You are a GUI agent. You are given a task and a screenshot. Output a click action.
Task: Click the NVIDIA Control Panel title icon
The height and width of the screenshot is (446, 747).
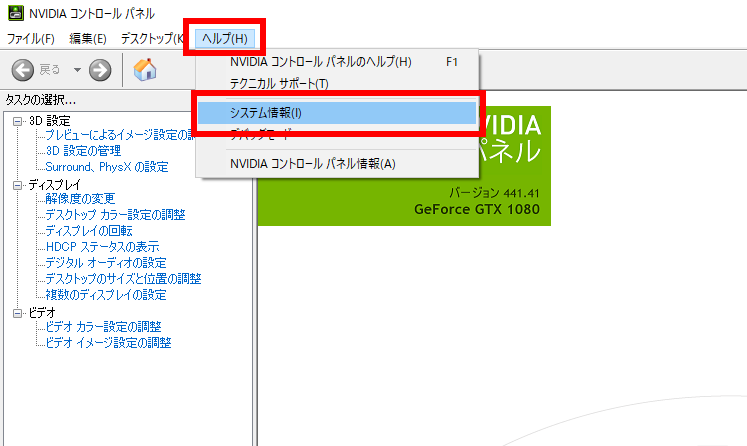pyautogui.click(x=16, y=13)
